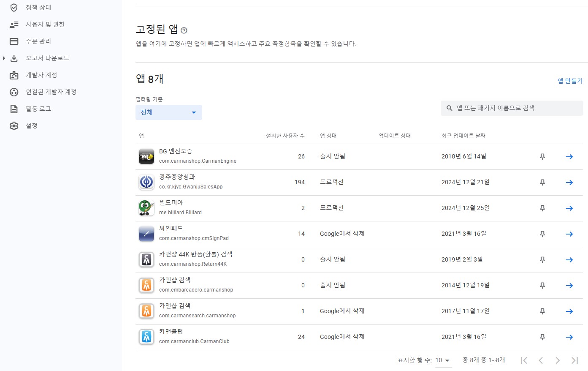The width and height of the screenshot is (588, 371).
Task: Expand the 보고서 다운로드 sidebar item
Action: point(4,58)
